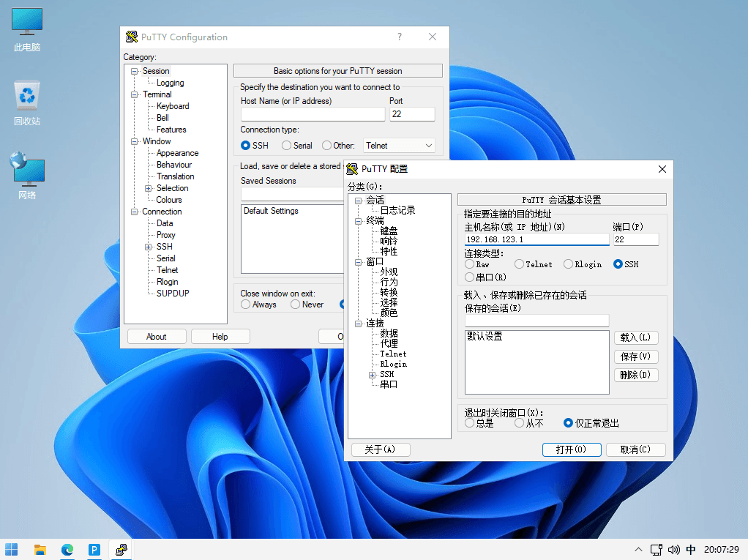
Task: Click the 打开(O) button
Action: [572, 449]
